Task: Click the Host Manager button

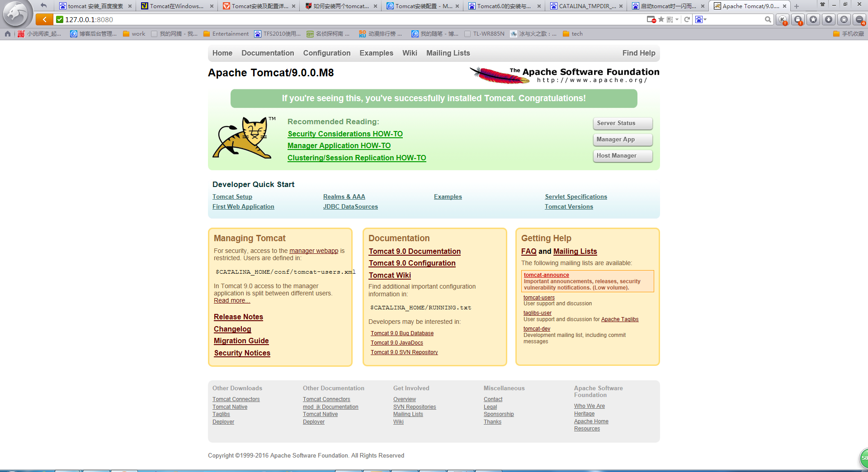Action: pos(623,156)
